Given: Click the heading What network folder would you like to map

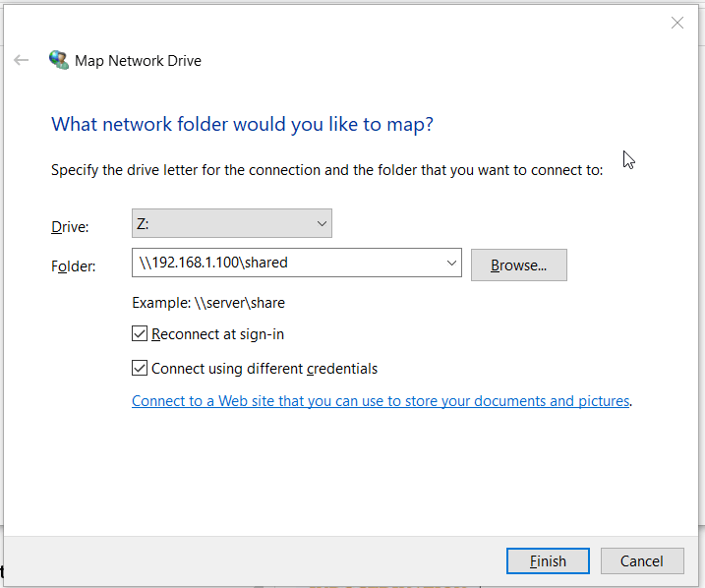Looking at the screenshot, I should pos(242,125).
